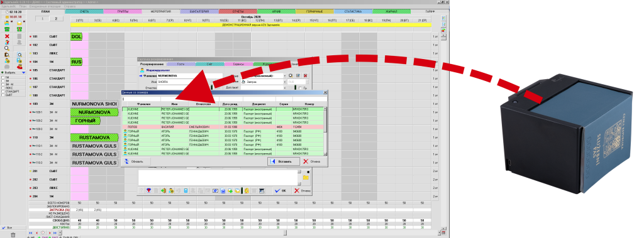This screenshot has height=238, width=644.
Task: Open the Гости tab in reservation card
Action: [x=180, y=64]
